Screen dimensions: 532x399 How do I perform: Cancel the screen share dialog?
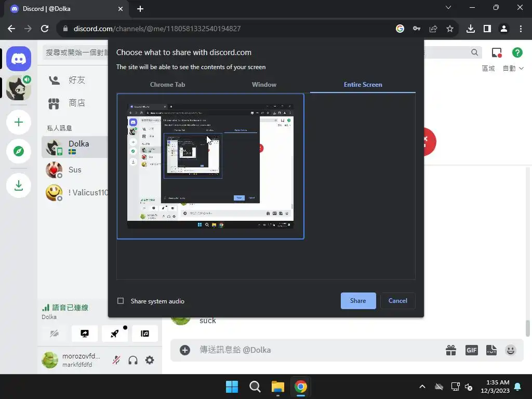(397, 301)
